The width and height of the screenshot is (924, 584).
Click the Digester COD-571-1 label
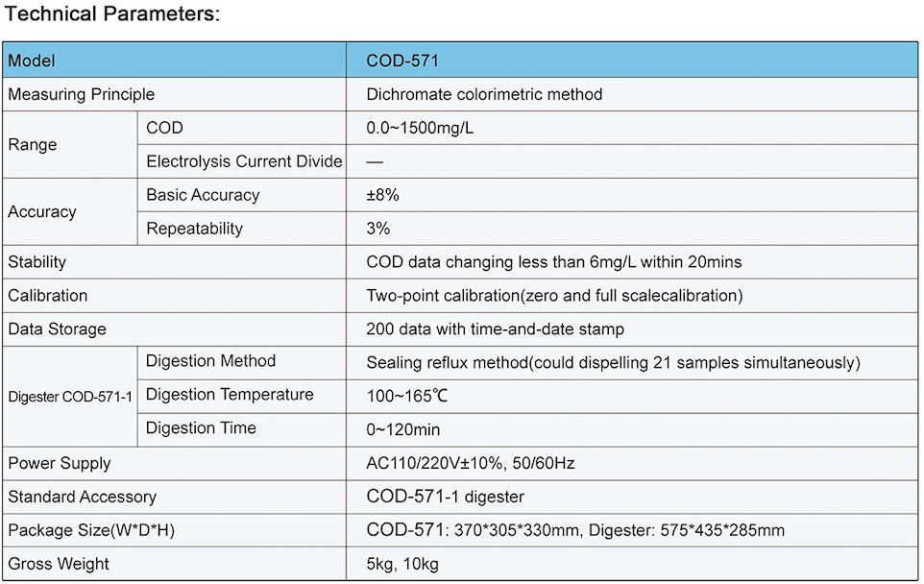pyautogui.click(x=70, y=396)
